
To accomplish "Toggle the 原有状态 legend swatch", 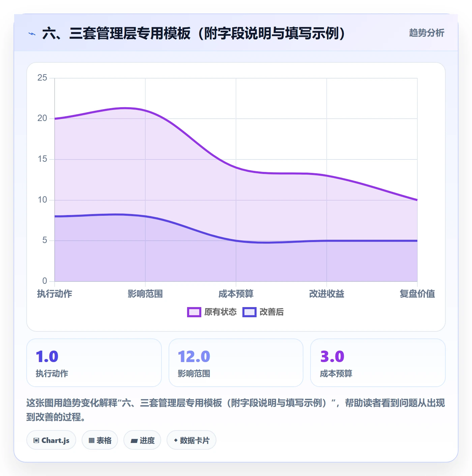I will (194, 312).
